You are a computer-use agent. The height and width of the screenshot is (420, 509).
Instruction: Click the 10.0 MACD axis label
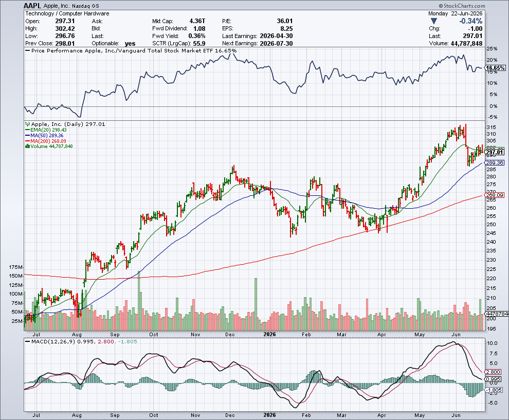(492, 343)
